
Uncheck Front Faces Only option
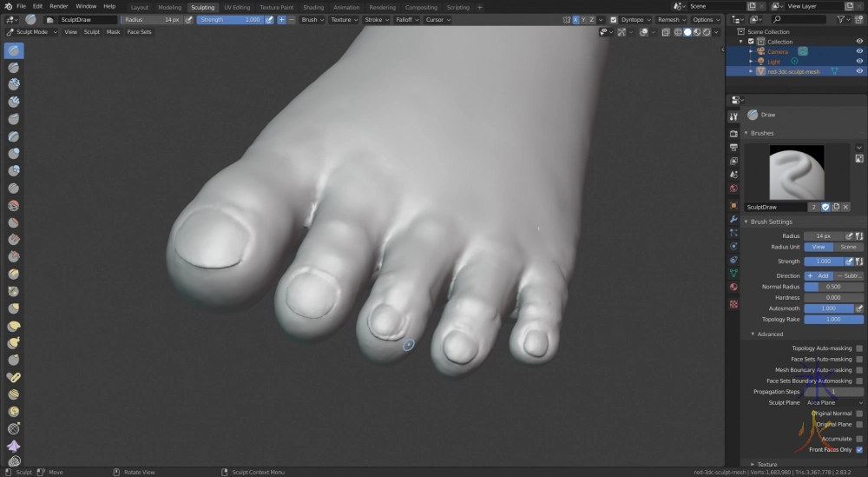859,450
